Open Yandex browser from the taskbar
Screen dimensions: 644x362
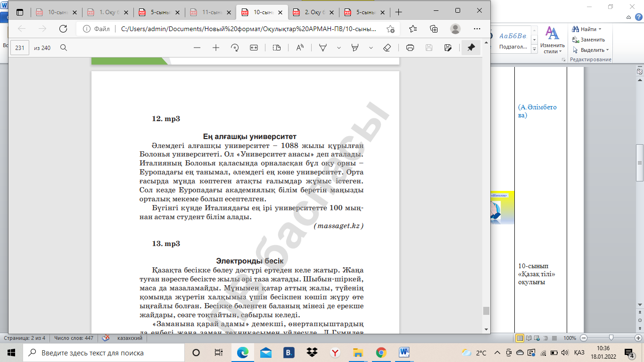(x=334, y=353)
